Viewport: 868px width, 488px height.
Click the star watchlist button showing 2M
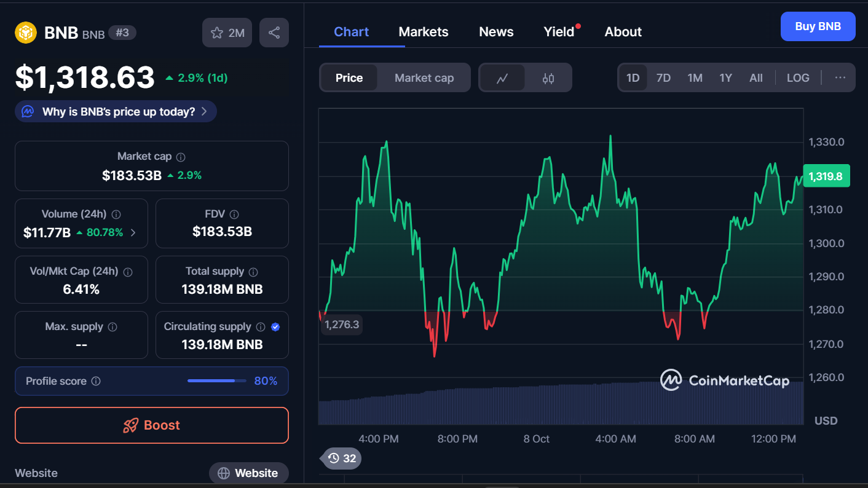pos(227,33)
